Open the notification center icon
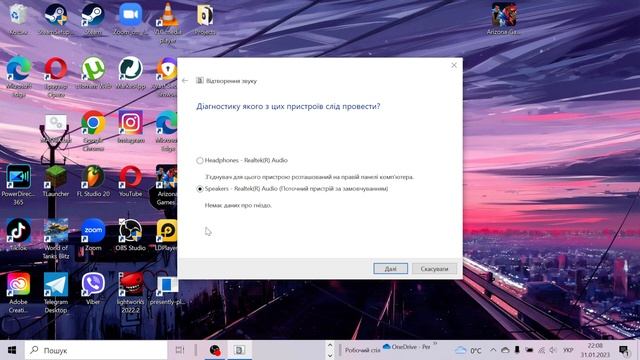This screenshot has height=360, width=640. [624, 350]
